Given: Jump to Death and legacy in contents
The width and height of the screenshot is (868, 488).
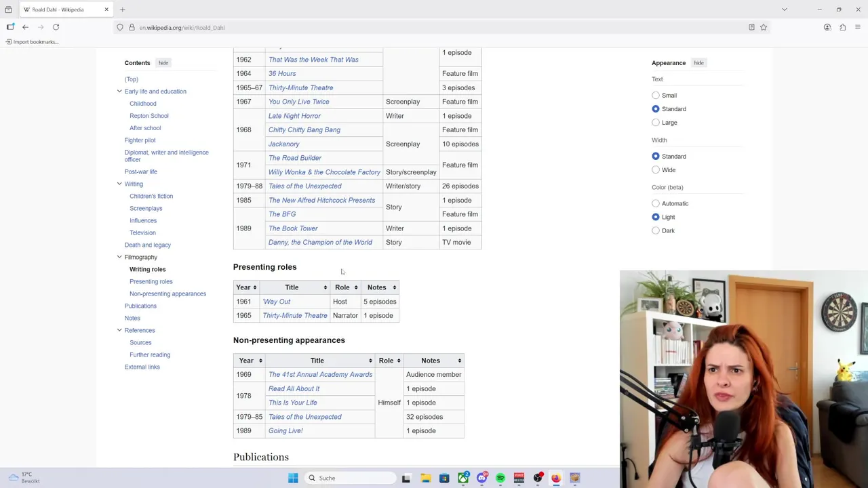Looking at the screenshot, I should pyautogui.click(x=147, y=245).
